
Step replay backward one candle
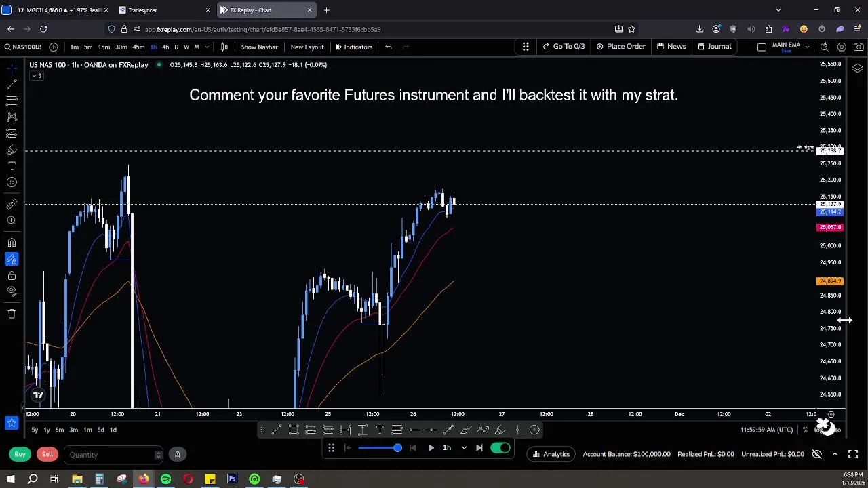click(x=413, y=447)
